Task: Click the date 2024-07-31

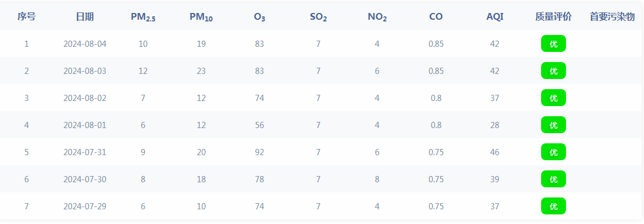Action: [85, 152]
